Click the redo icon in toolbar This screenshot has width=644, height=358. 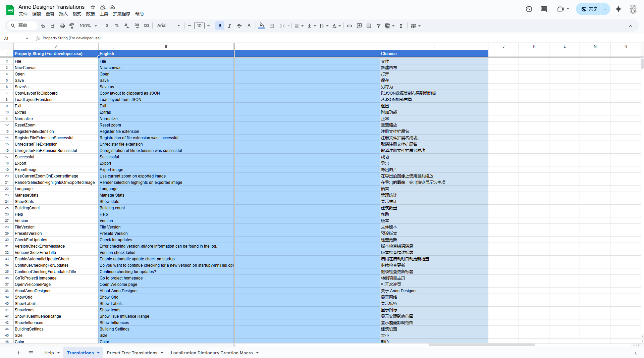[53, 26]
